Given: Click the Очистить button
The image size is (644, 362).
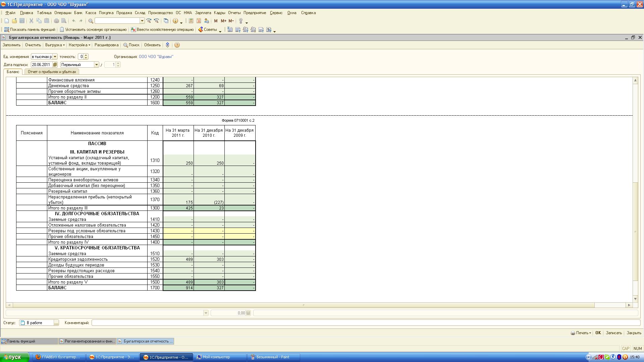Looking at the screenshot, I should [x=33, y=45].
